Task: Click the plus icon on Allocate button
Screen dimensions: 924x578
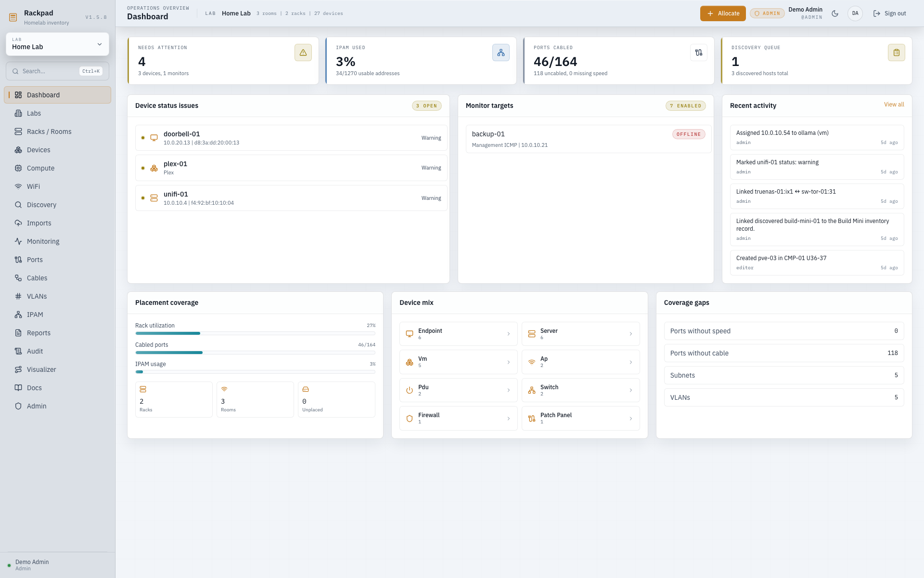Action: click(710, 13)
